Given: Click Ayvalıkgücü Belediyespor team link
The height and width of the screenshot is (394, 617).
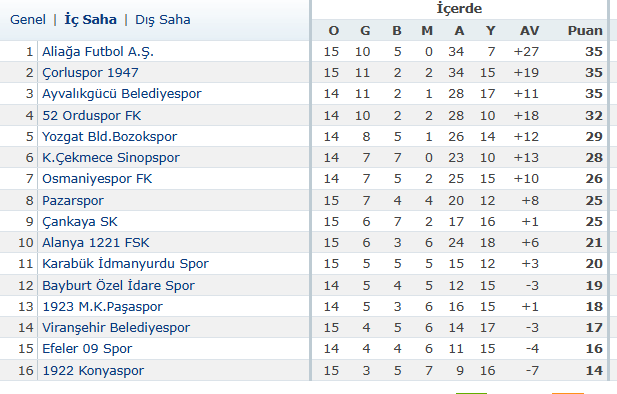Looking at the screenshot, I should (122, 94).
